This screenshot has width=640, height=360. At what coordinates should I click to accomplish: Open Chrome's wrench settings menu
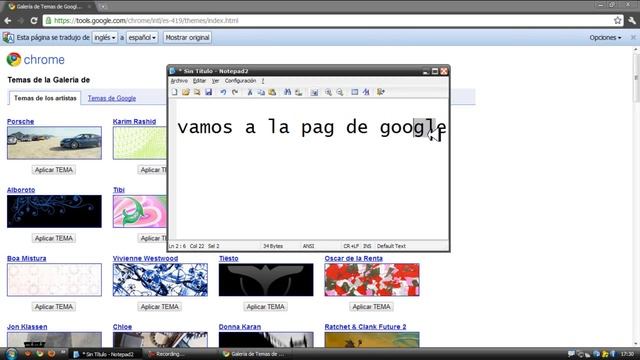coord(632,20)
